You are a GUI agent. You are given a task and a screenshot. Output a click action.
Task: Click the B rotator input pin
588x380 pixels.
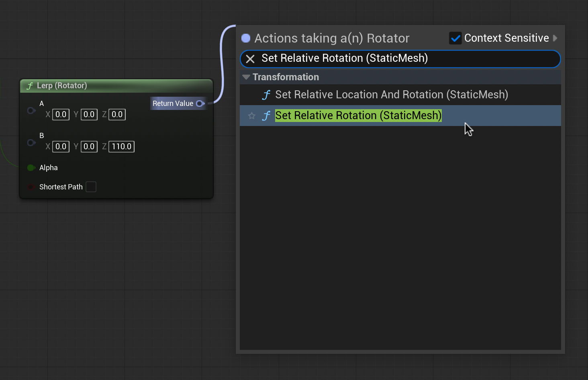pos(31,142)
